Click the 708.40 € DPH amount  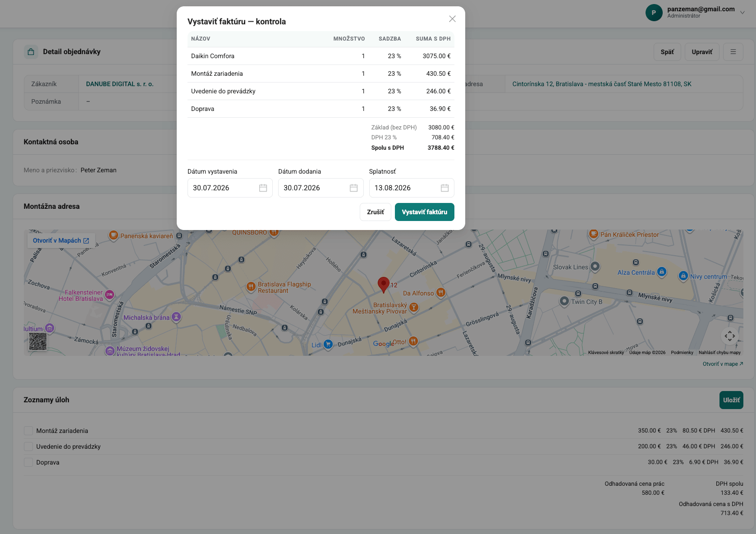click(x=443, y=138)
